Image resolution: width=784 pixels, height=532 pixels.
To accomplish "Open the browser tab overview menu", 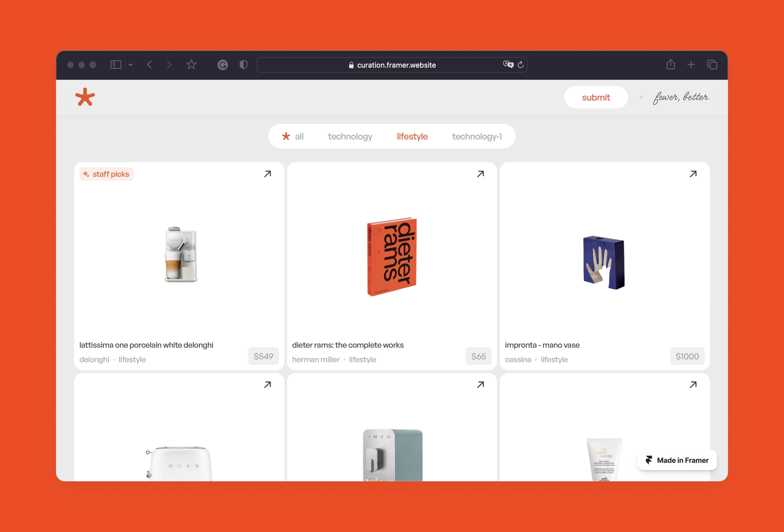I will (x=712, y=65).
